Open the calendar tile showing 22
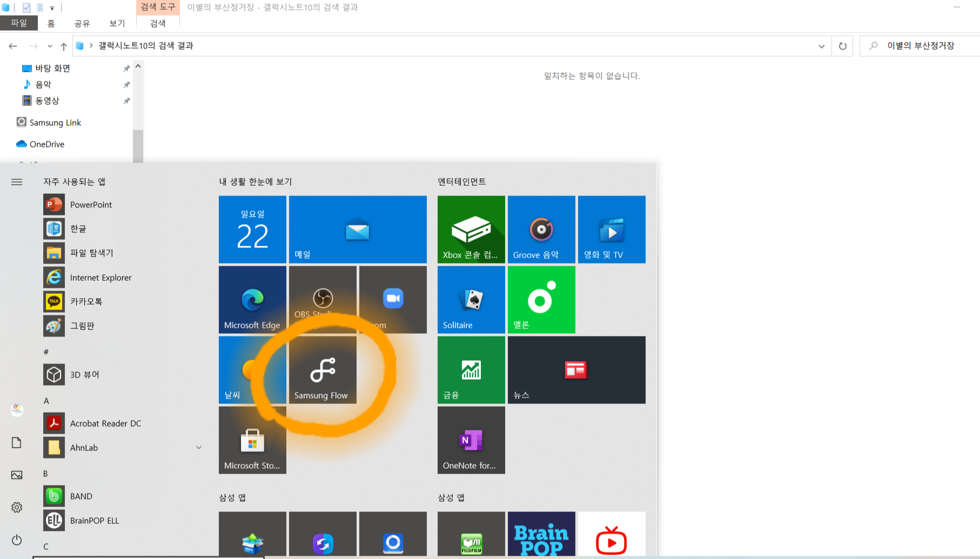 click(252, 230)
